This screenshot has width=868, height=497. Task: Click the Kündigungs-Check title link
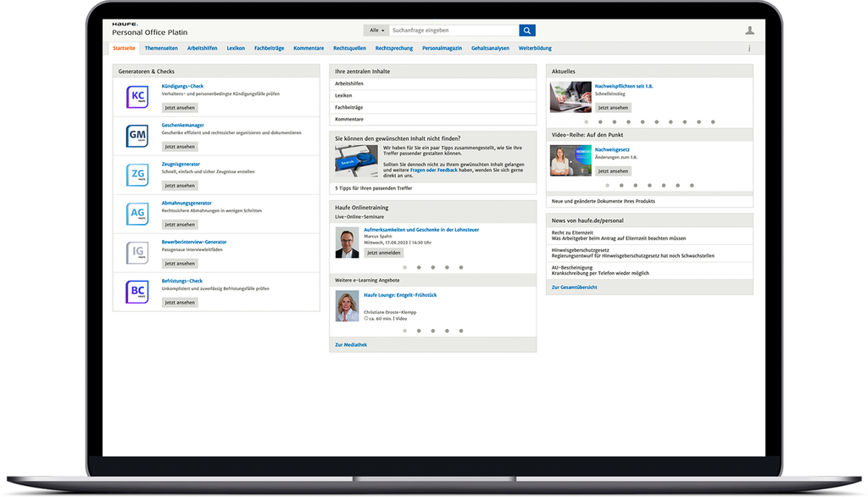pyautogui.click(x=182, y=86)
